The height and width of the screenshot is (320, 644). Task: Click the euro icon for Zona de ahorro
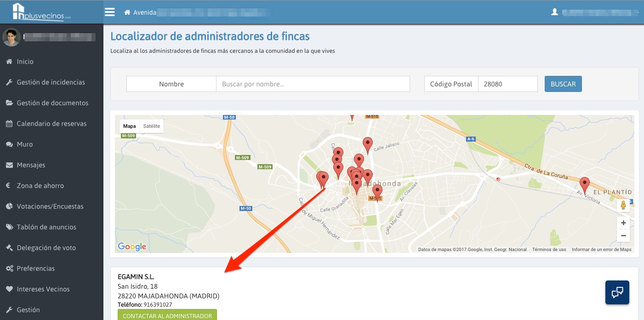pos(8,185)
